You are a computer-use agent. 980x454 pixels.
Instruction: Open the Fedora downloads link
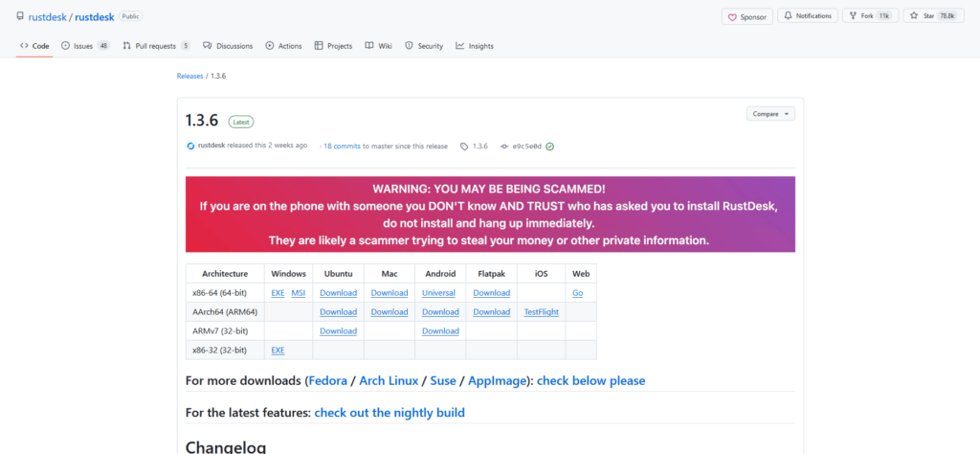click(328, 380)
